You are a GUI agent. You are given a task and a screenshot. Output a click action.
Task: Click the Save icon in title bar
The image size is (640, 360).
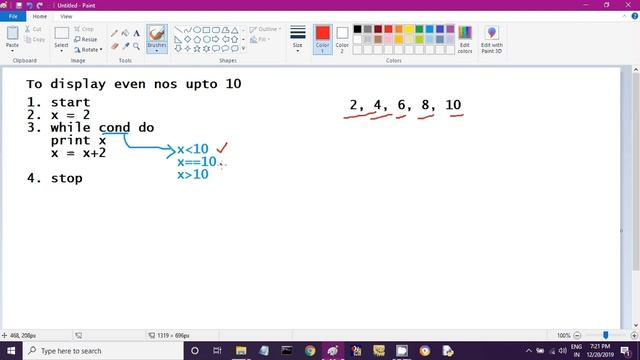pos(19,5)
